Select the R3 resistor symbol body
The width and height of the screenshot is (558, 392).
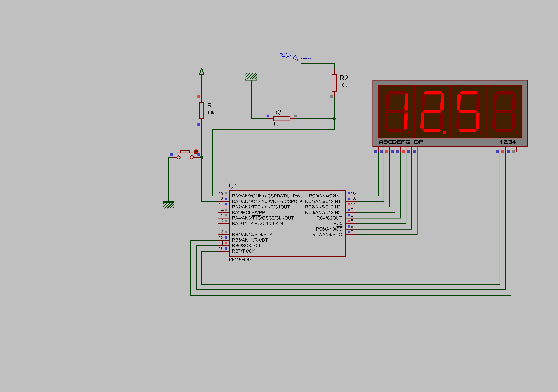(282, 119)
